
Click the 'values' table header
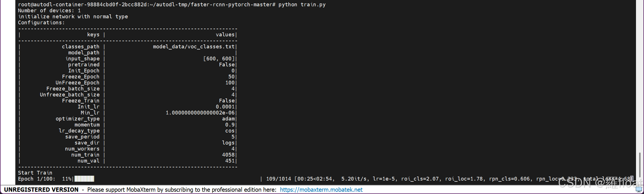pos(225,35)
